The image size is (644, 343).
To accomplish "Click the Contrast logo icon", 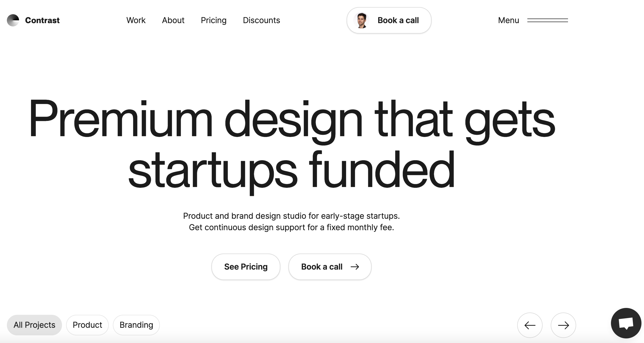I will [x=12, y=20].
